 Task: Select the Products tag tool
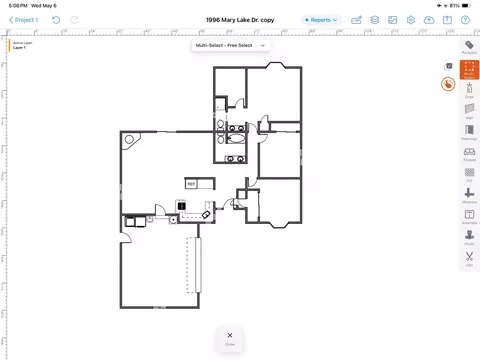(469, 47)
